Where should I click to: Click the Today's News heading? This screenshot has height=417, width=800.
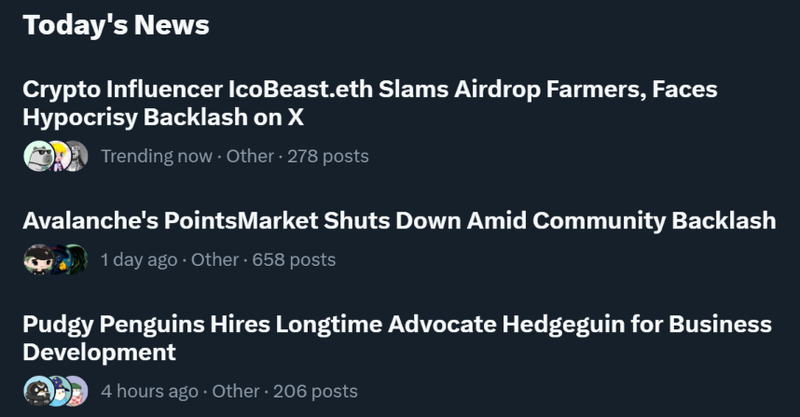[116, 25]
